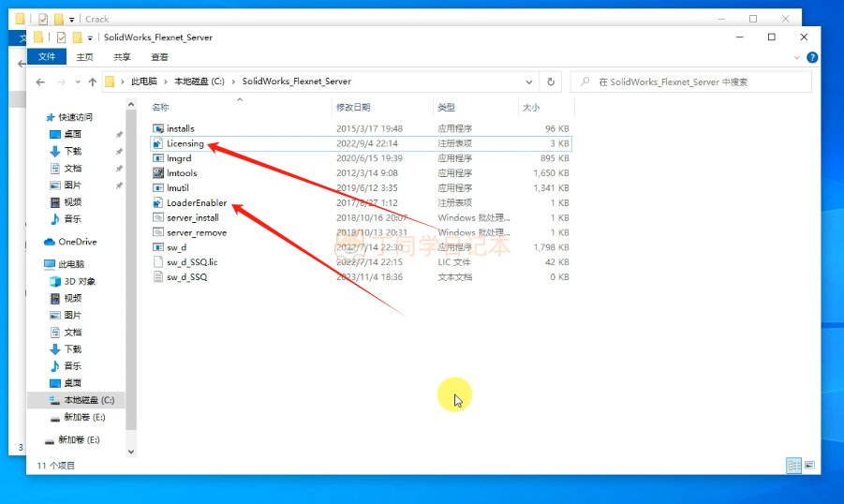Open the 文件 menu tab

tap(46, 57)
